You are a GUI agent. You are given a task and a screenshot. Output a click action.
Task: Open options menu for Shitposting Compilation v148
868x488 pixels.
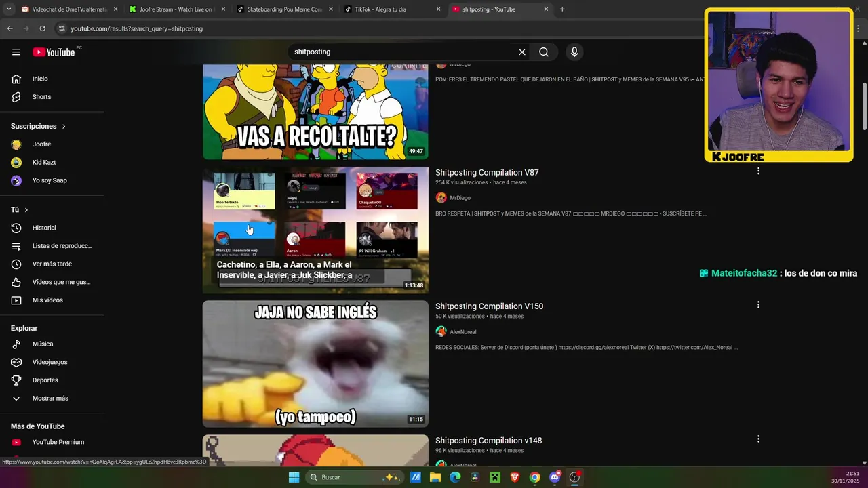(x=758, y=439)
